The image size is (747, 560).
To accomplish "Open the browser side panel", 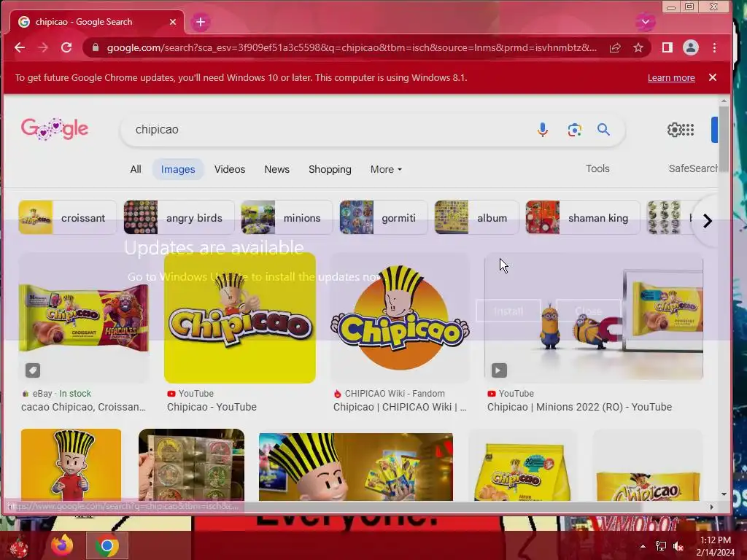I will click(x=667, y=47).
